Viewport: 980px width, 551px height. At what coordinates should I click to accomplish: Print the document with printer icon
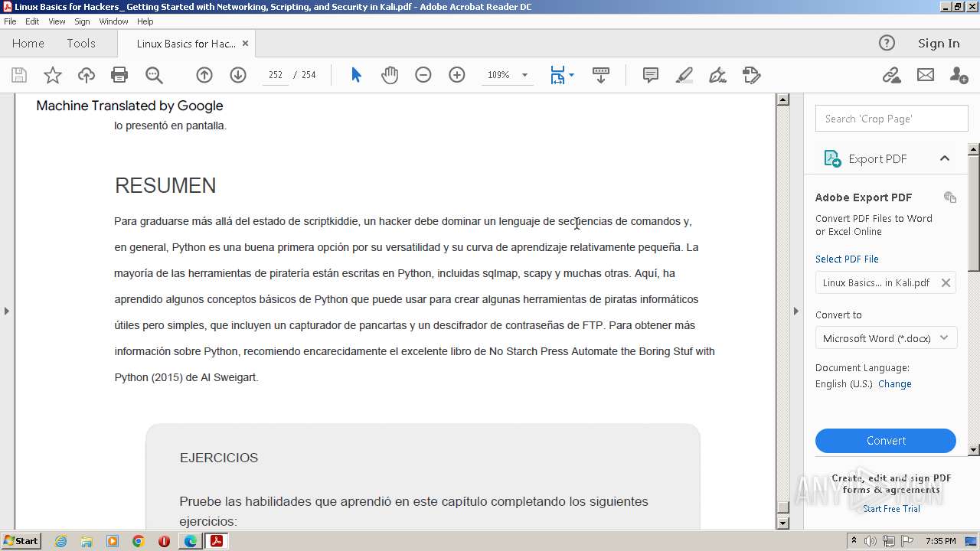pos(119,75)
